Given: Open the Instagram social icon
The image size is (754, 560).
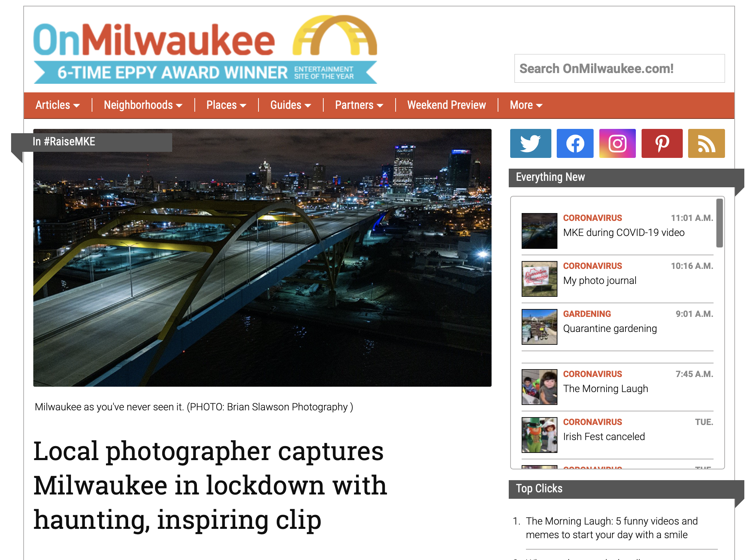Looking at the screenshot, I should (617, 143).
